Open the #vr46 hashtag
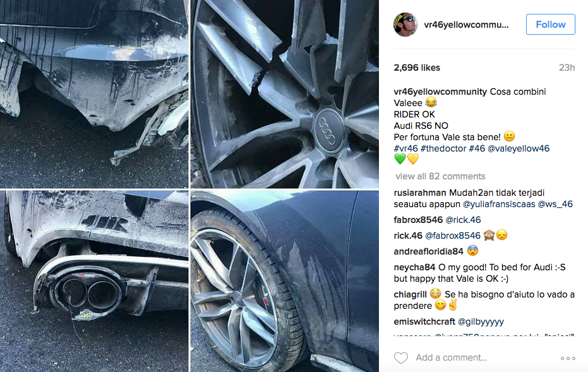Viewport: 588px width, 372px height. [x=405, y=148]
